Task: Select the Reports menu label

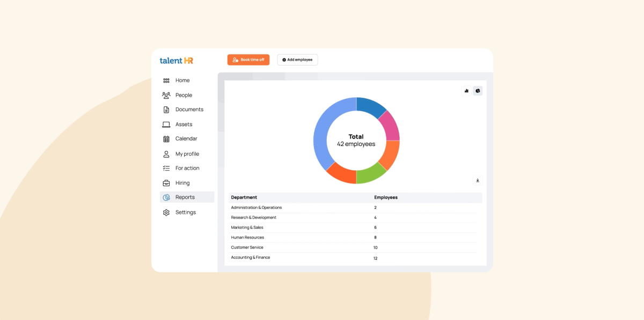Action: [185, 198]
